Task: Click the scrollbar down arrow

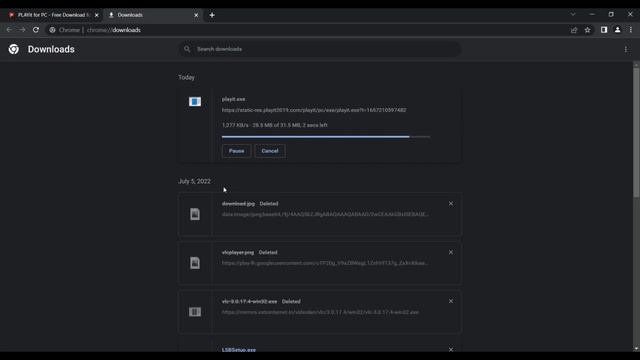Action: [x=636, y=349]
